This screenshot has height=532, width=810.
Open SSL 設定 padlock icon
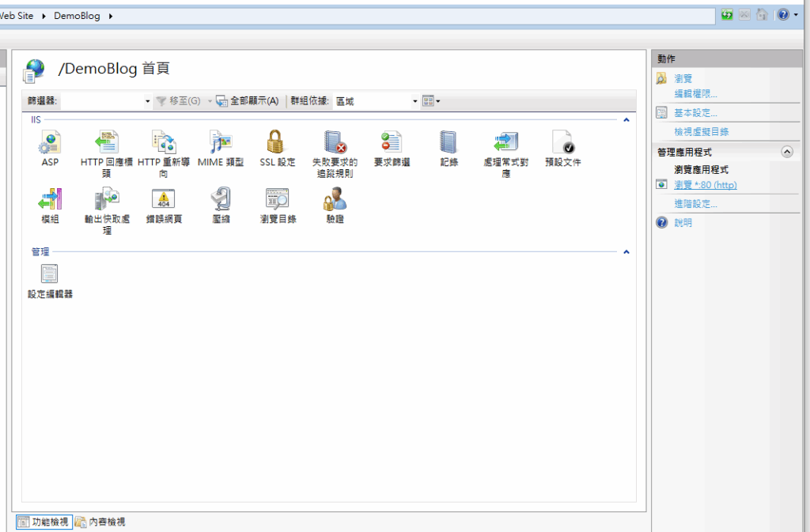[277, 143]
